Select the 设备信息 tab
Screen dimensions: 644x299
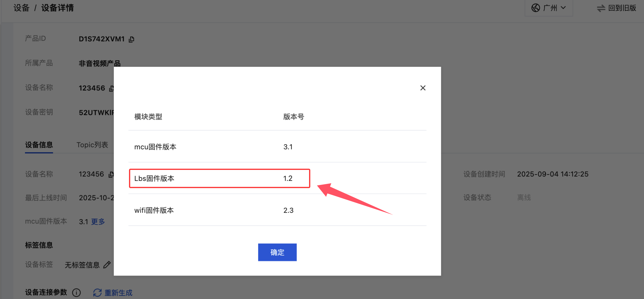click(39, 145)
